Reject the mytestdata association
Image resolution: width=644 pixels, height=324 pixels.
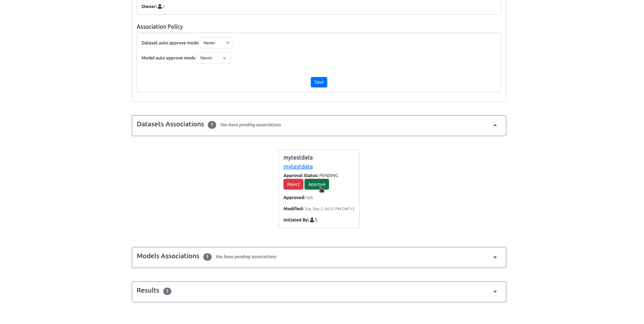(293, 184)
